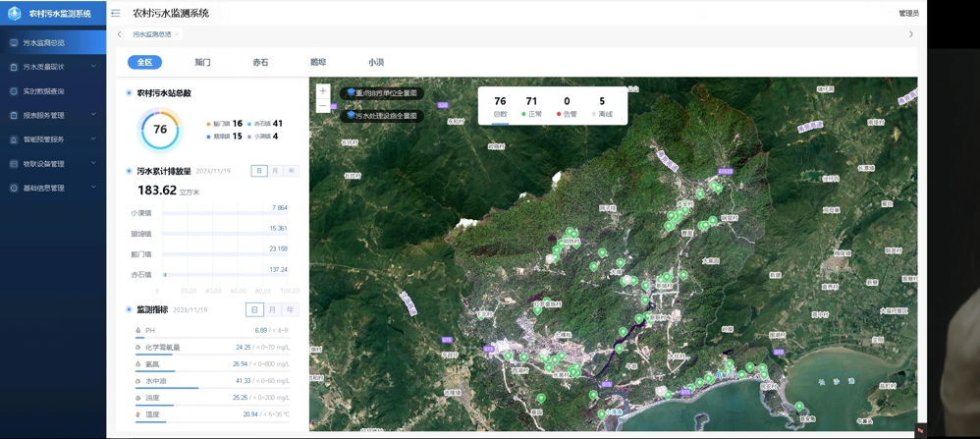
Task: Select the 赤石 area filter
Action: click(x=260, y=63)
